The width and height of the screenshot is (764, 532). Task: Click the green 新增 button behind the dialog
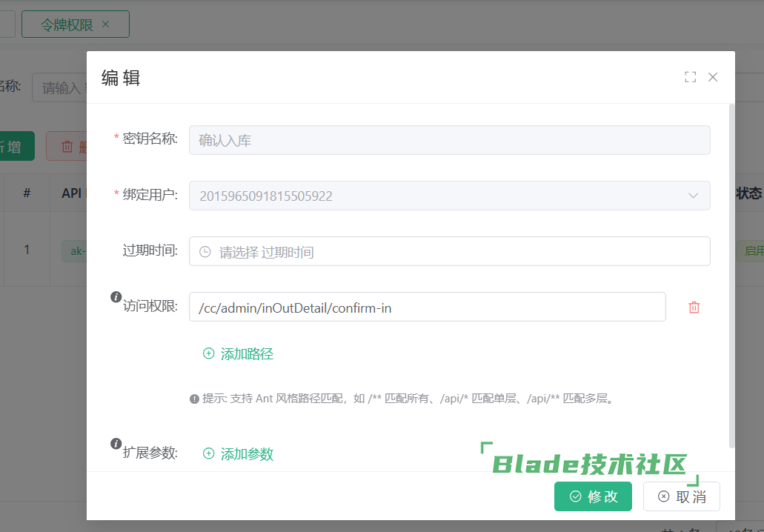pos(15,147)
